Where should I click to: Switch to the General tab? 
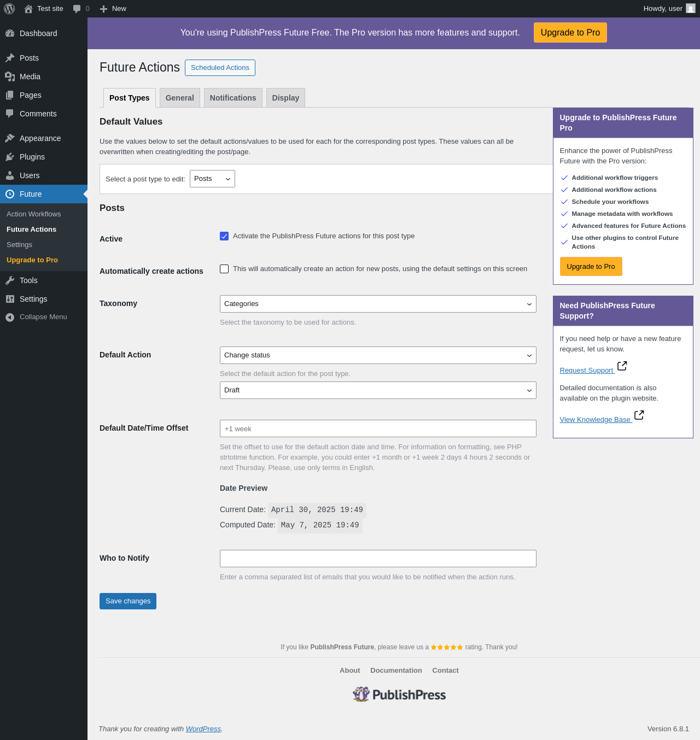point(180,98)
